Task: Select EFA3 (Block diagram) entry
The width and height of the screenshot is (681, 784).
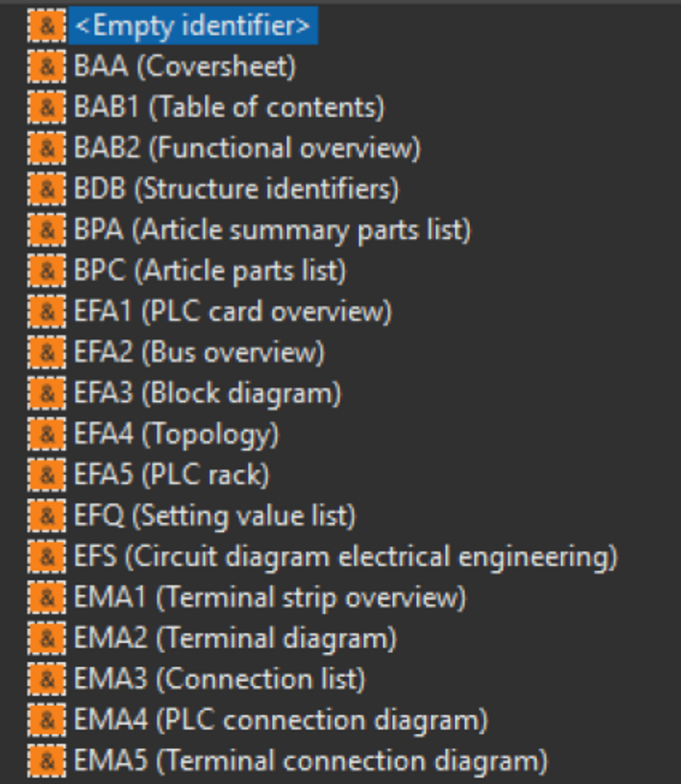Action: click(x=207, y=394)
